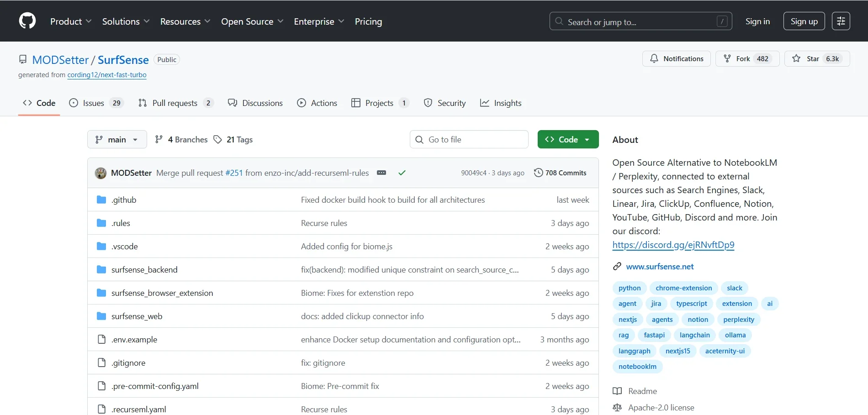The width and height of the screenshot is (868, 415).
Task: Open the 708 Commits history
Action: click(x=560, y=173)
